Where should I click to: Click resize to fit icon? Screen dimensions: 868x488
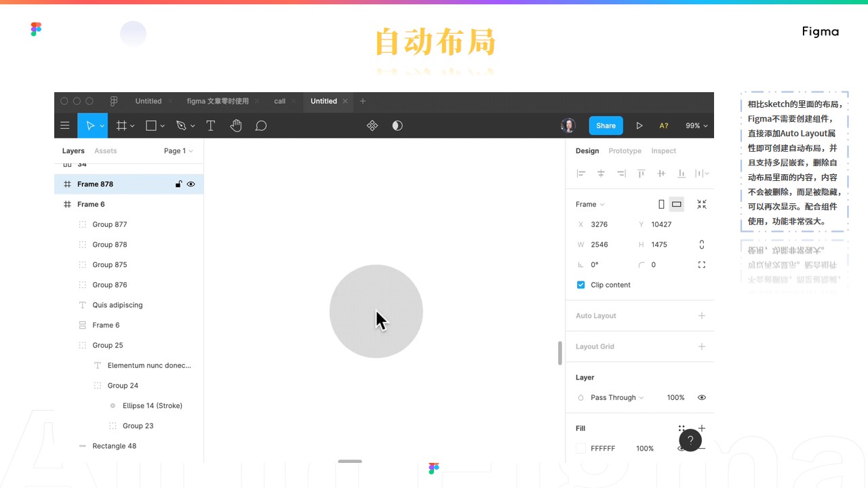coord(702,204)
